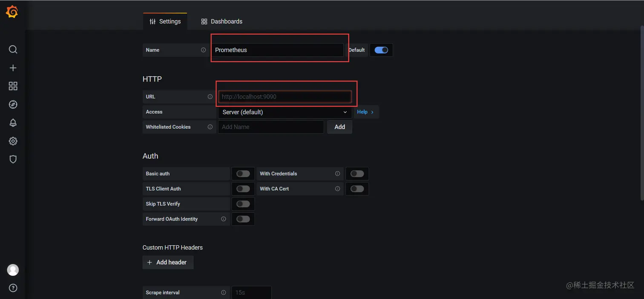Click the page vertical scrollbar
Viewport: 644px width, 299px height.
click(642, 113)
